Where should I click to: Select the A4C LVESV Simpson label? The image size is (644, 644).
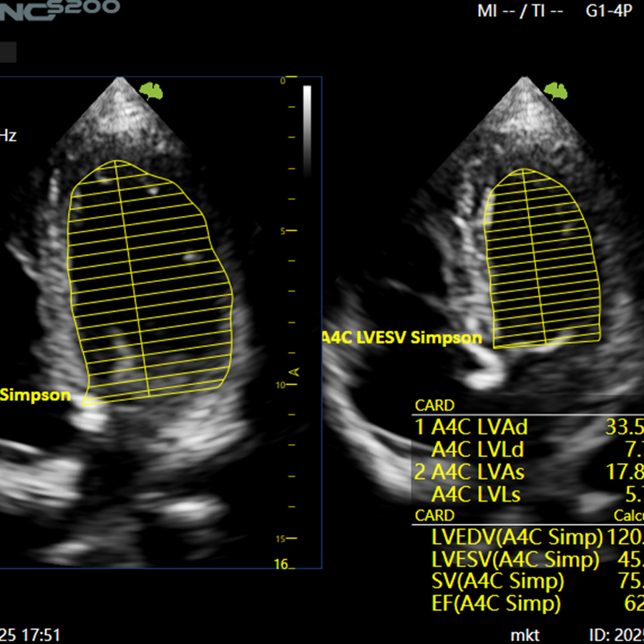point(402,338)
